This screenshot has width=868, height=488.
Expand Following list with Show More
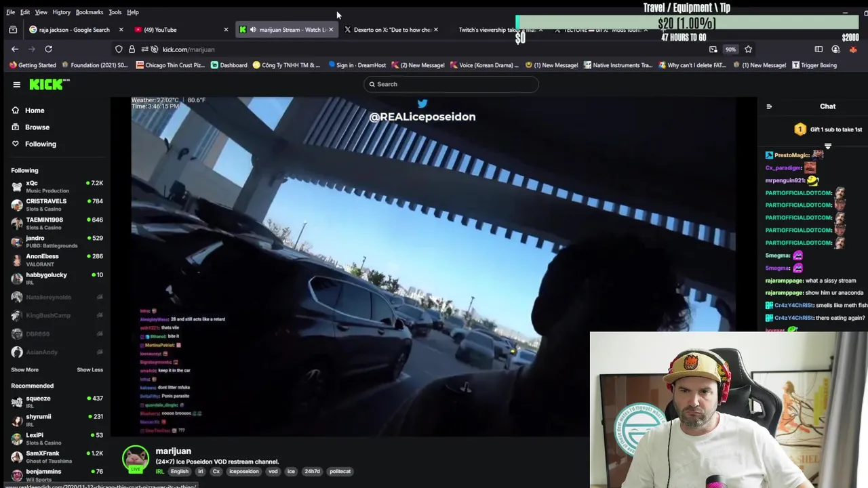click(x=24, y=369)
